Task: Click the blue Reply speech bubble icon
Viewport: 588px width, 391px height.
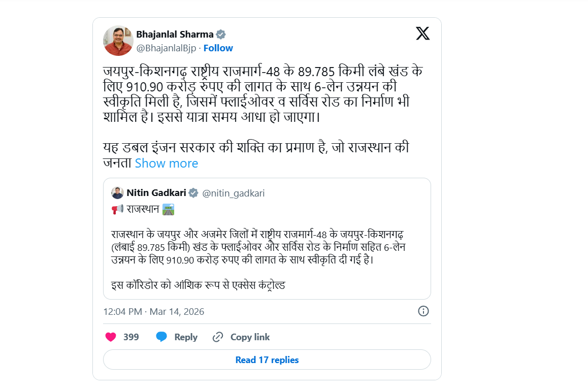Action: tap(161, 337)
